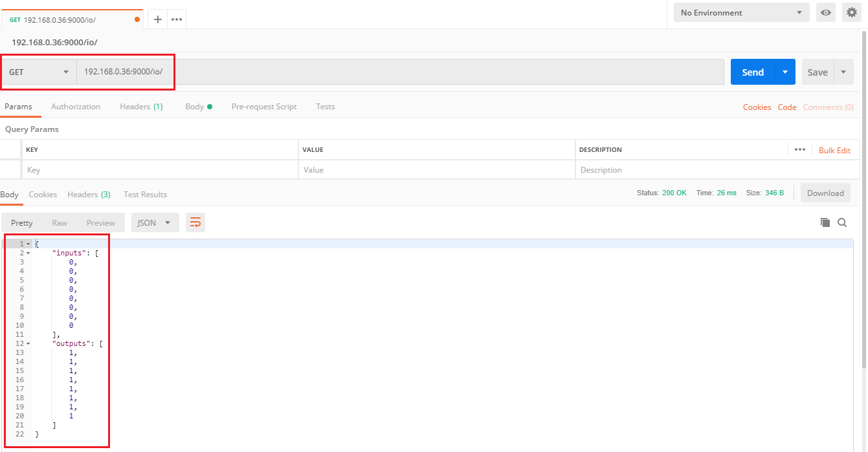This screenshot has width=868, height=452.
Task: Open Bulk Edit for query params
Action: pos(834,149)
